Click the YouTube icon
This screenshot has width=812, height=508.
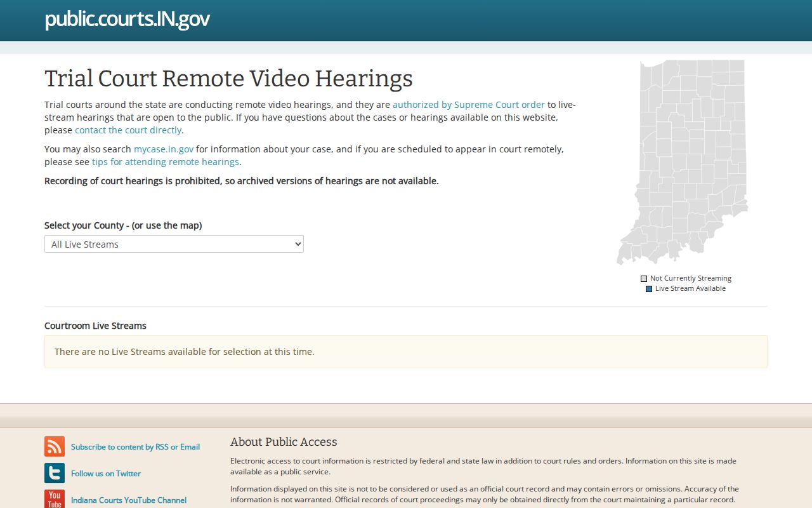tap(55, 499)
